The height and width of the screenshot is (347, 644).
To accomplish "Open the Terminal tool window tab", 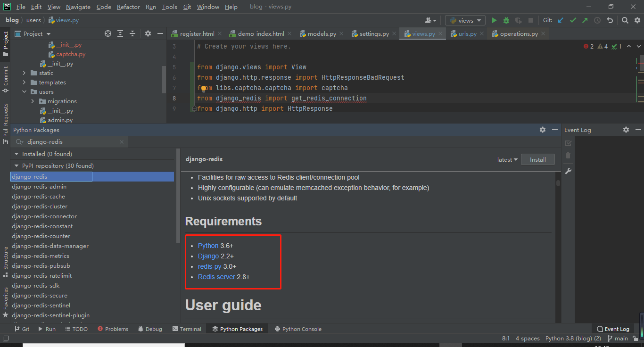I will click(187, 329).
